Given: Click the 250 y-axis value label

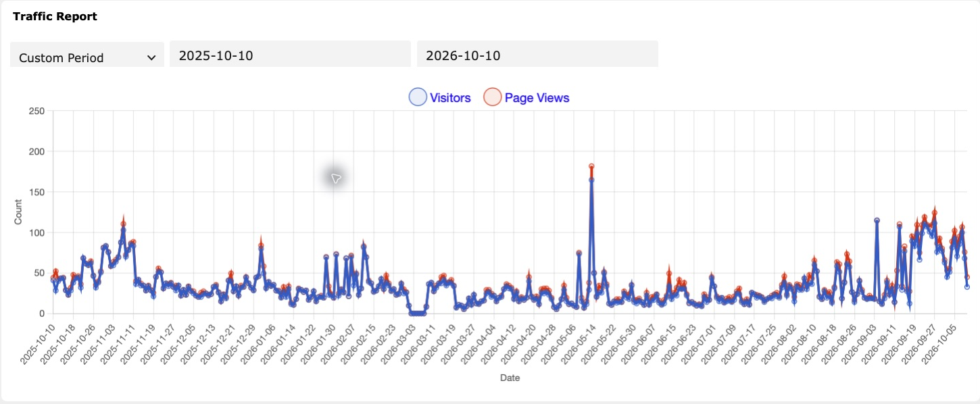Looking at the screenshot, I should (36, 111).
